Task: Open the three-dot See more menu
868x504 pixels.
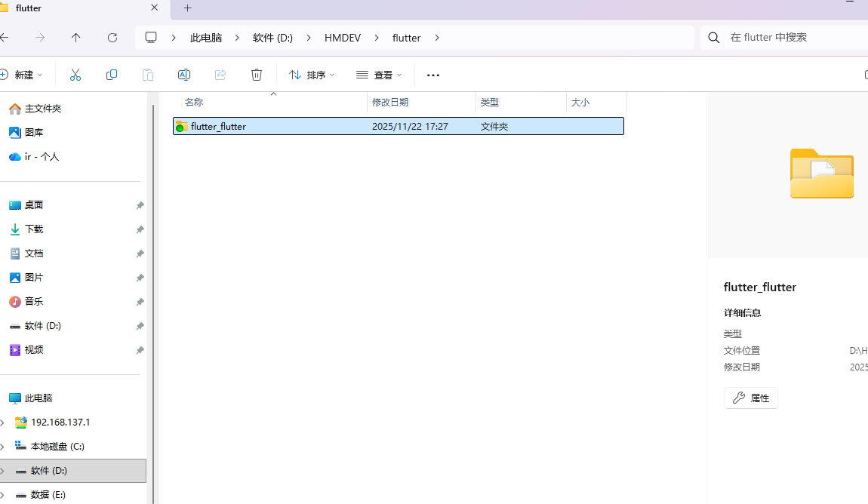Action: pyautogui.click(x=433, y=75)
